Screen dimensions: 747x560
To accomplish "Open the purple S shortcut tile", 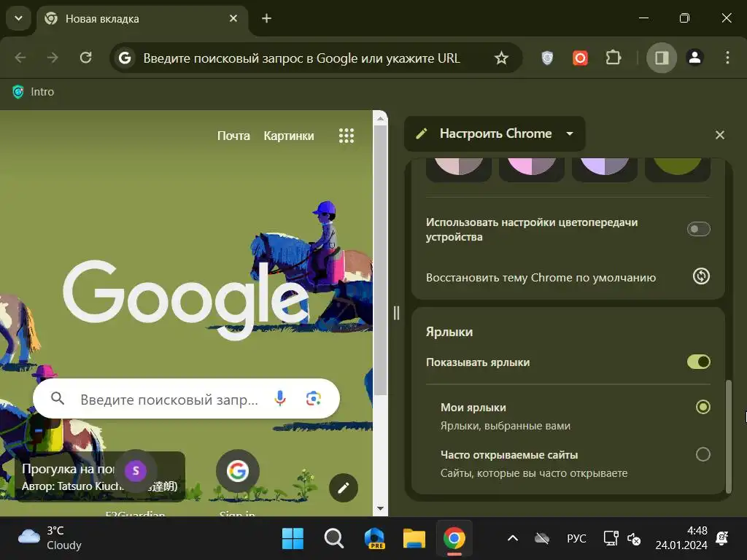I will point(136,471).
